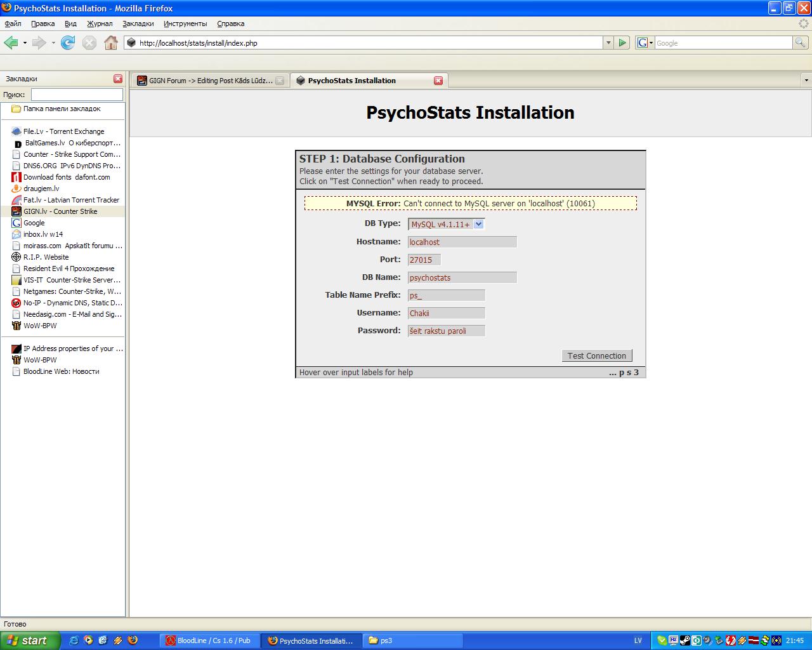Open the Инструменты menu
812x650 pixels.
point(185,23)
